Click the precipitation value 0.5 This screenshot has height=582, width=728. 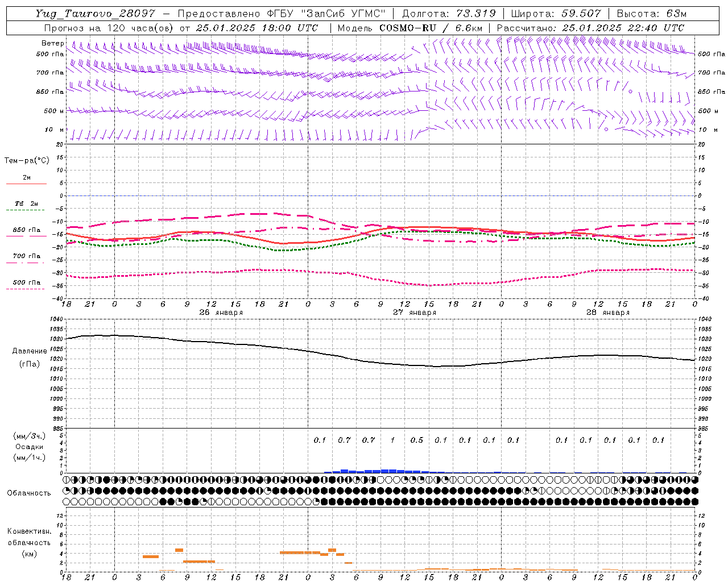pos(417,440)
